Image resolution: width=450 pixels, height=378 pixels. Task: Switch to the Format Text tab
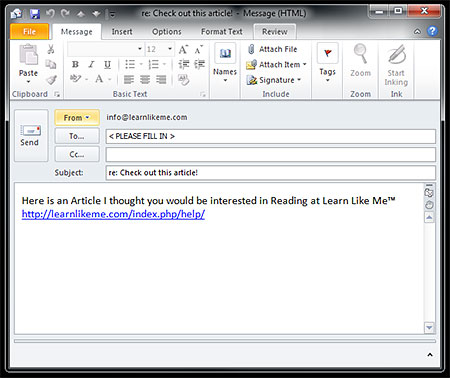click(222, 32)
